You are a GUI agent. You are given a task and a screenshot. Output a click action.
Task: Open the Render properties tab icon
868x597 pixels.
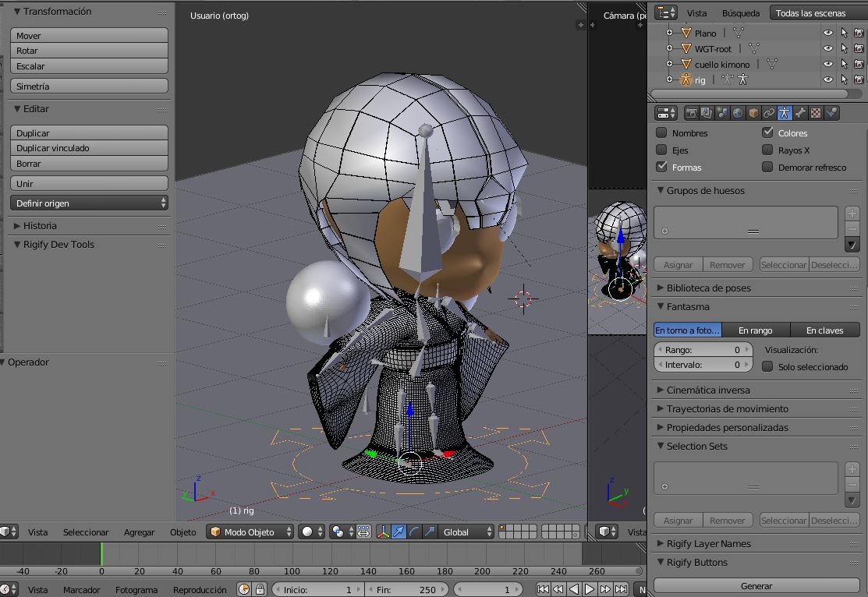click(691, 113)
